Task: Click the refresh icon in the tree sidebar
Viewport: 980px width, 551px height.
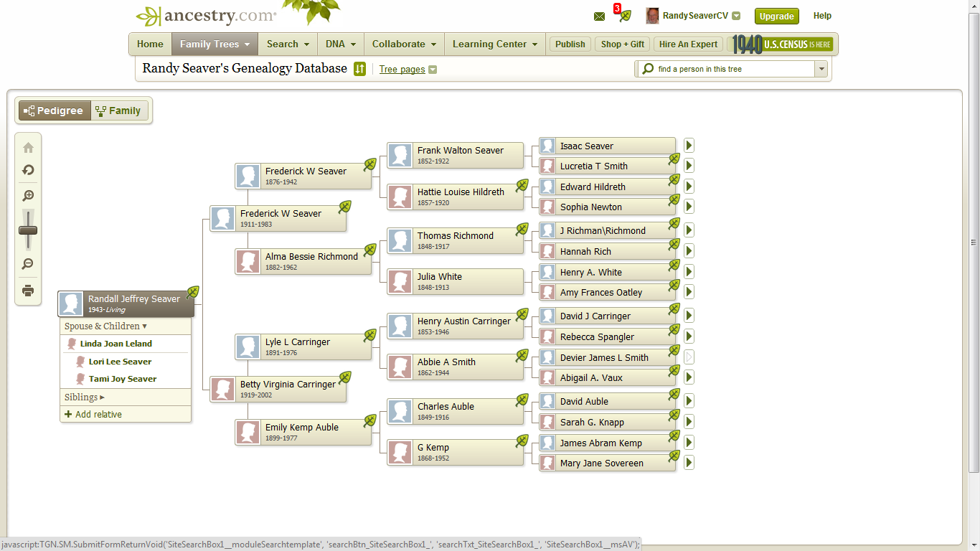Action: coord(27,170)
